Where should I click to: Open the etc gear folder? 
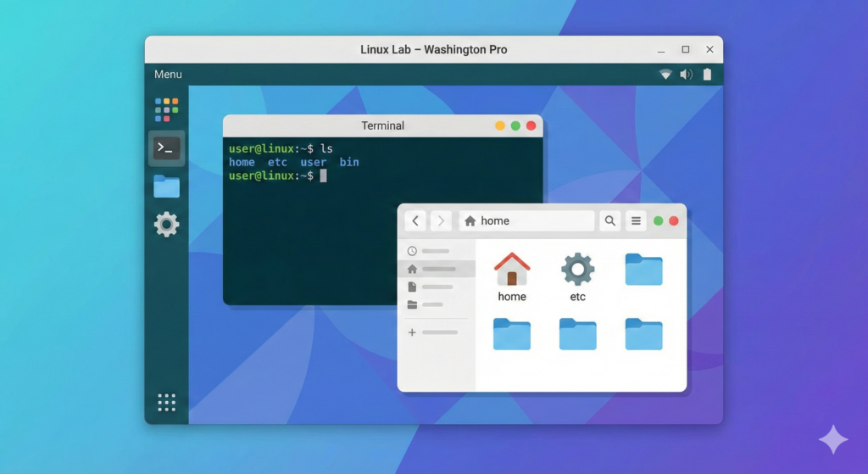pyautogui.click(x=577, y=269)
